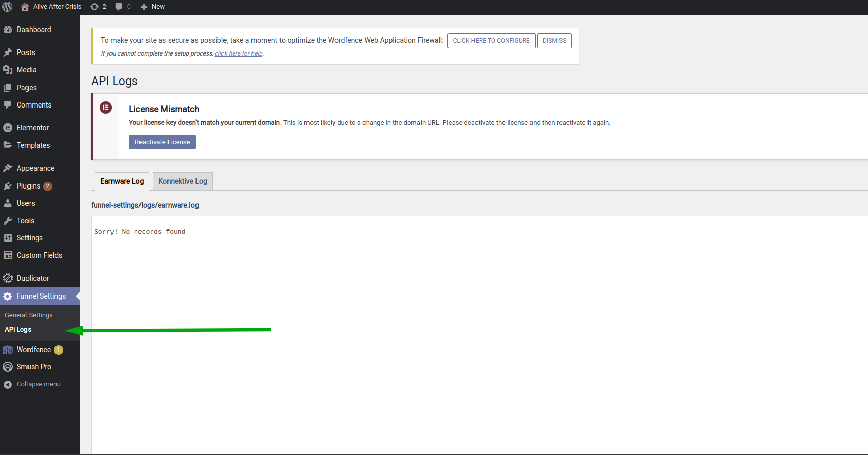The height and width of the screenshot is (455, 868).
Task: Open the New content dropdown
Action: (153, 7)
